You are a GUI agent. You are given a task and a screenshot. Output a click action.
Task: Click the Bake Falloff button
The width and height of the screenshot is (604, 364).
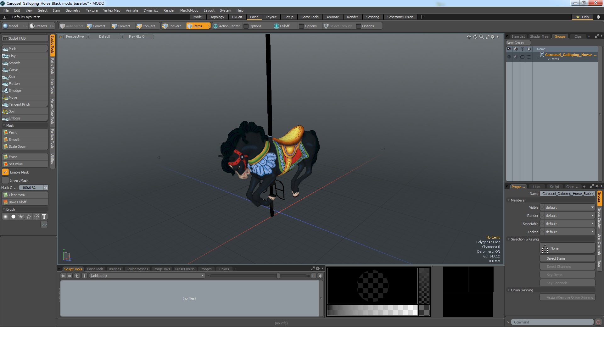[25, 202]
